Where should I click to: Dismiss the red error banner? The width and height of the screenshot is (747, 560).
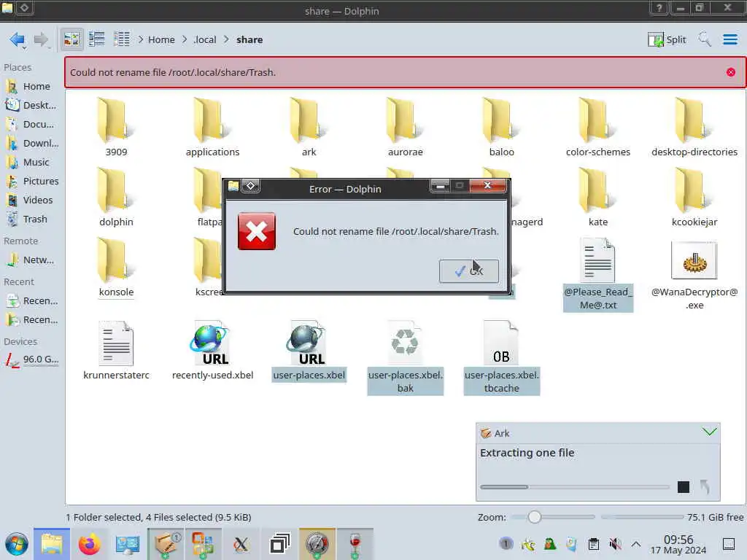point(731,72)
